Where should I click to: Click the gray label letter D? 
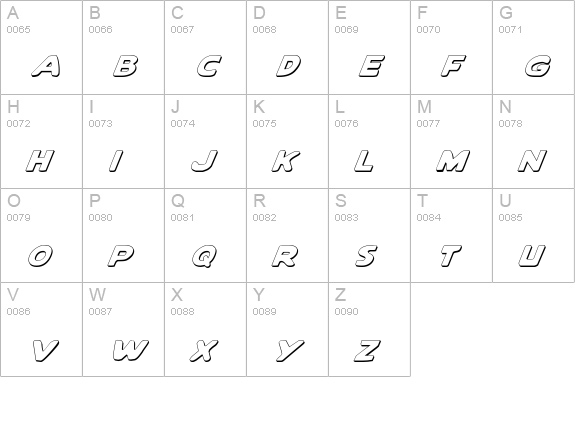259,13
